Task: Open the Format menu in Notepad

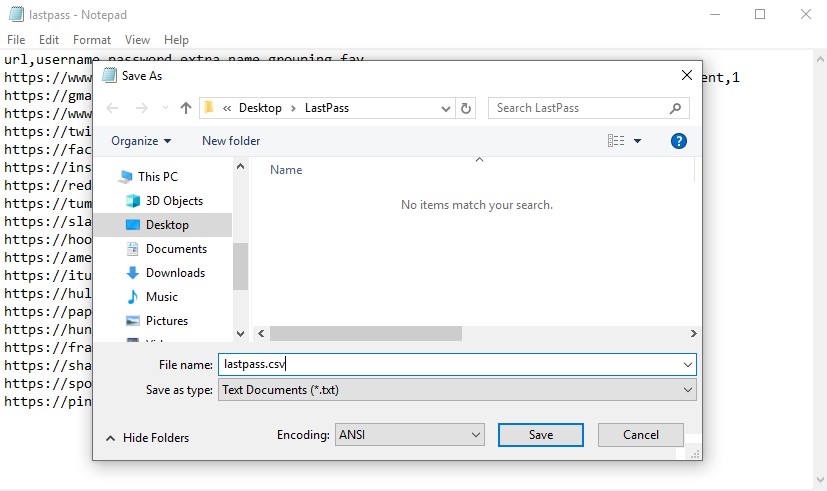Action: tap(92, 40)
